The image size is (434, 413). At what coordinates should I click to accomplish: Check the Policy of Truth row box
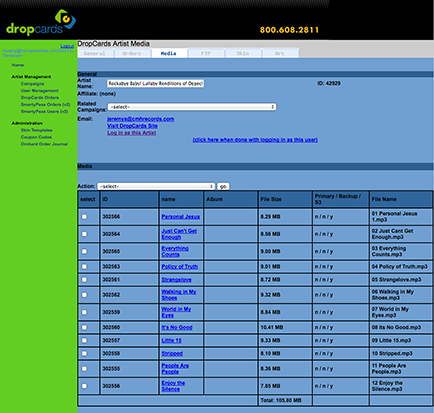pyautogui.click(x=84, y=267)
